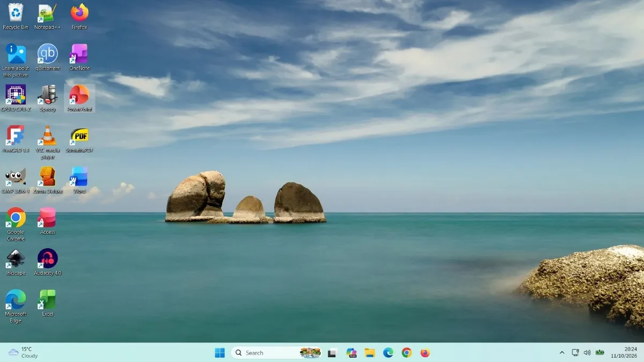Viewport: 644px width, 362px height.
Task: Select the Learn about this picture icon
Action: coord(16,60)
